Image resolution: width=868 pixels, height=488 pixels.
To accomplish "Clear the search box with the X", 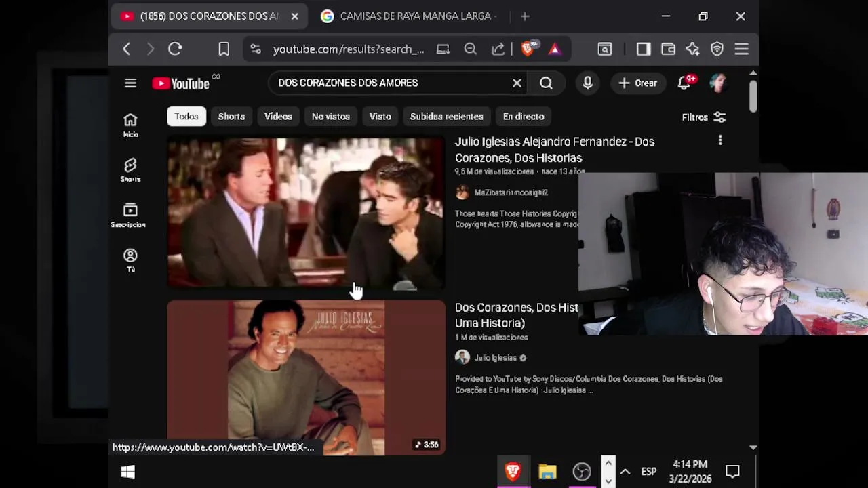I will click(517, 83).
